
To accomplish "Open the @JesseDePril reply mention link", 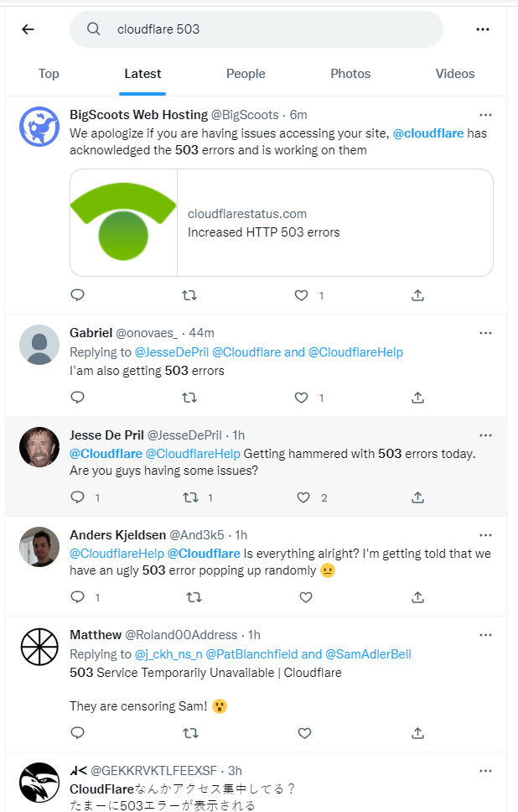I will [x=172, y=352].
